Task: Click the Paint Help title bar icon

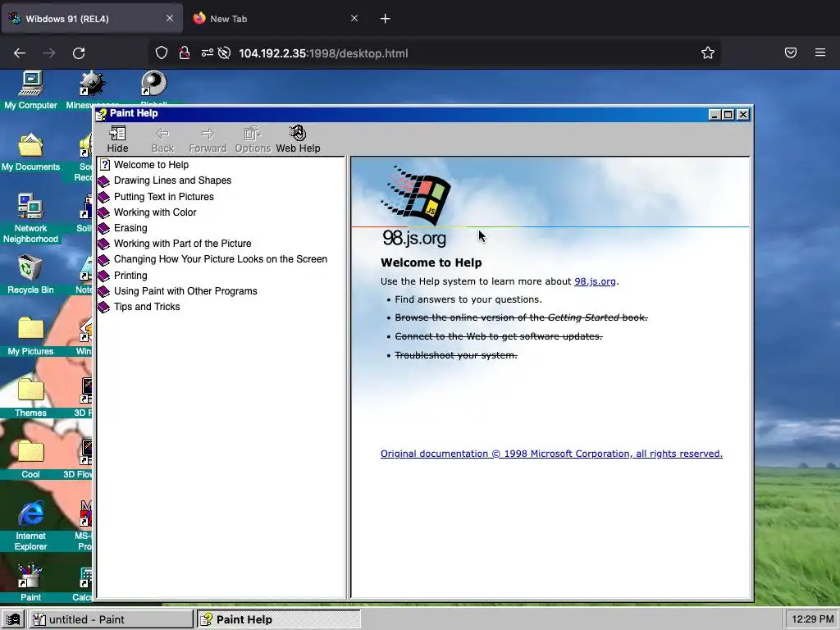Action: 101,114
